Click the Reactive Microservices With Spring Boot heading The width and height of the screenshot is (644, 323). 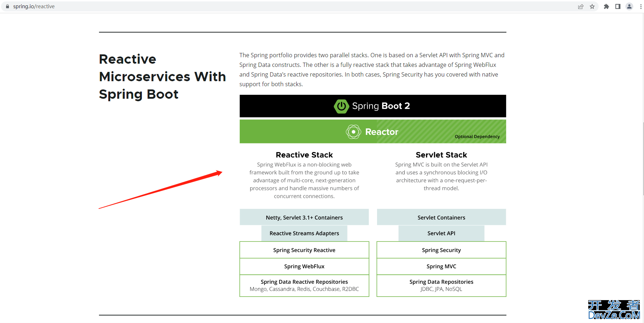pyautogui.click(x=162, y=77)
